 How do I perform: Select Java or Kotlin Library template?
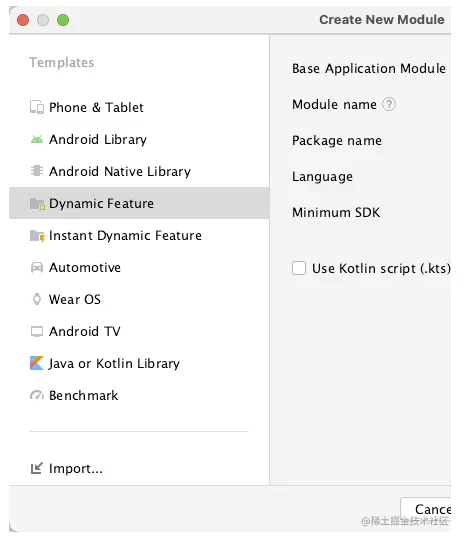139,363
